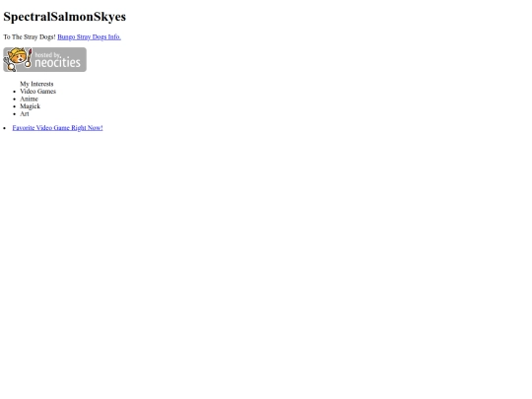Click the 'hosted by' text in the badge
The image size is (532, 399).
coord(47,54)
